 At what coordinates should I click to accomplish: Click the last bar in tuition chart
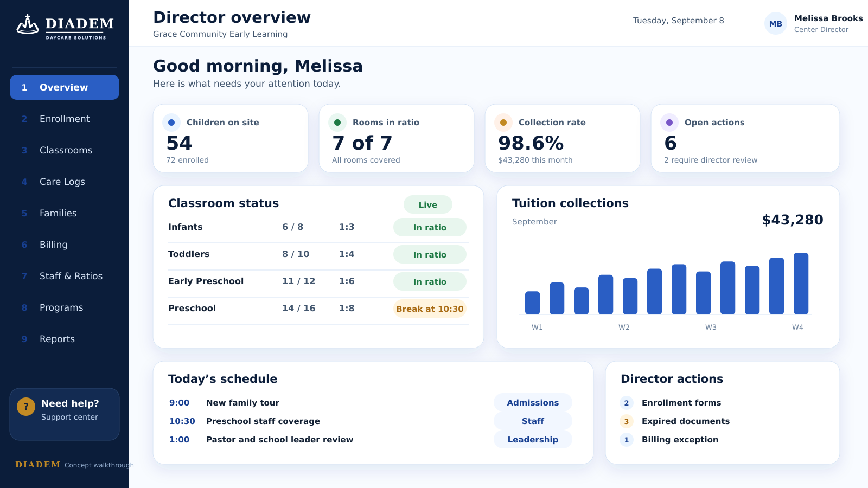point(801,284)
